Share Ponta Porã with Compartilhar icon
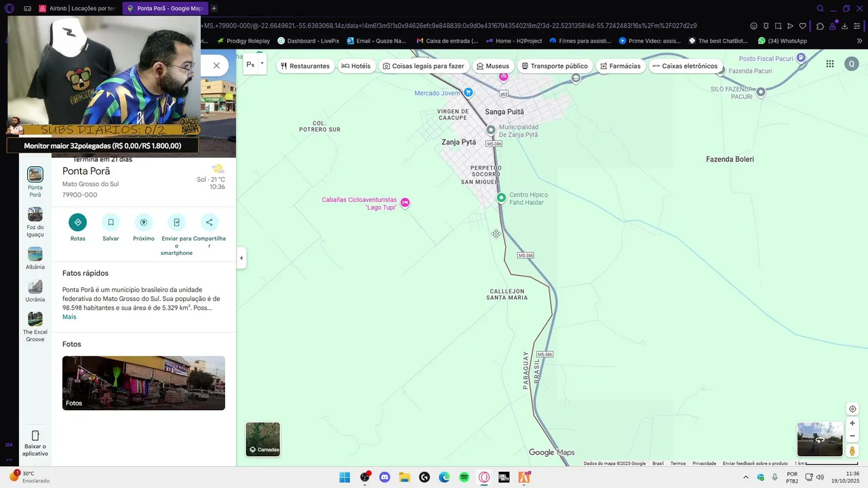The height and width of the screenshot is (488, 868). 209,222
